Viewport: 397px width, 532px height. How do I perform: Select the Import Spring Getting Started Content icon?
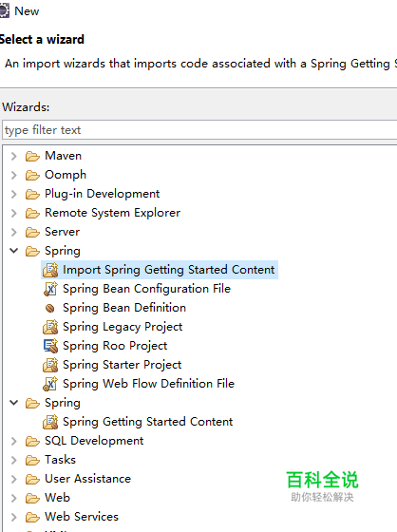[50, 270]
